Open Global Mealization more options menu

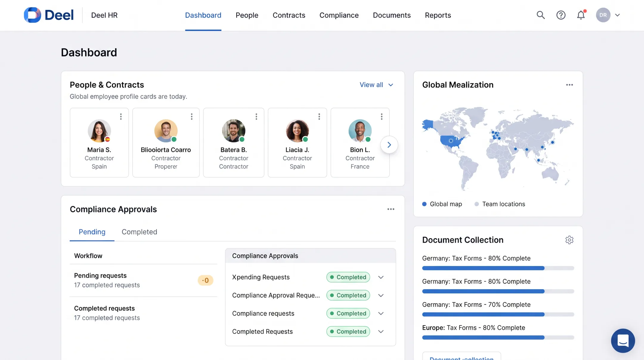[569, 85]
